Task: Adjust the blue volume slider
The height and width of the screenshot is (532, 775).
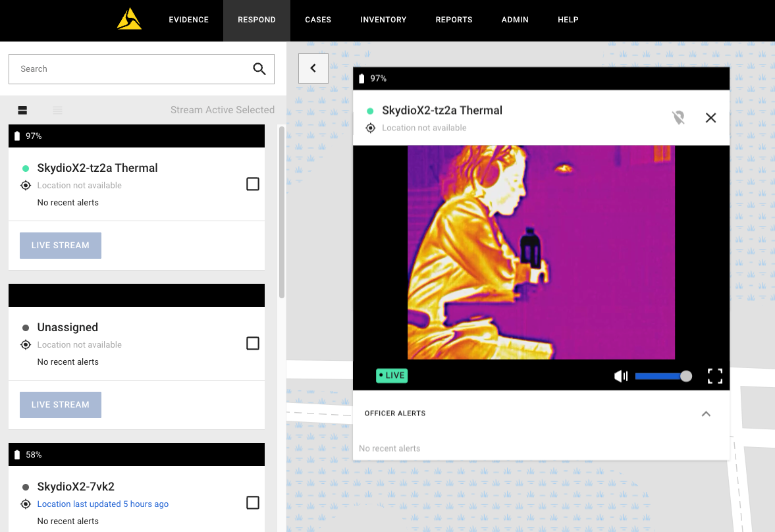Action: pyautogui.click(x=662, y=376)
